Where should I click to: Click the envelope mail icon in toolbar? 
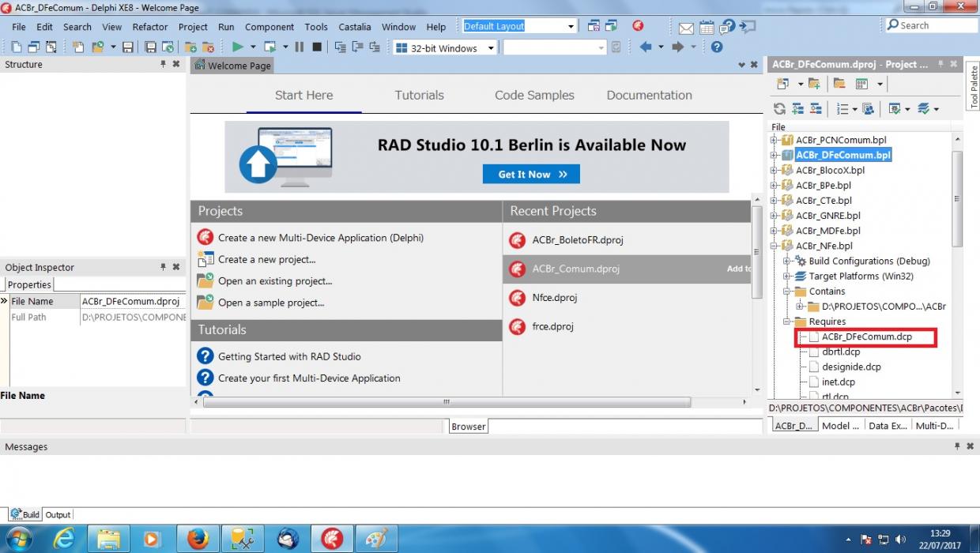[x=686, y=28]
